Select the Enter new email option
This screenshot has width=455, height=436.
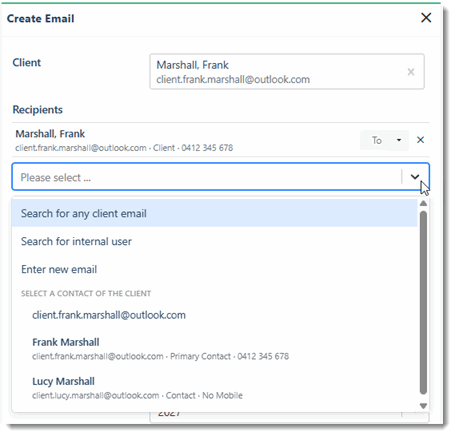(x=215, y=269)
